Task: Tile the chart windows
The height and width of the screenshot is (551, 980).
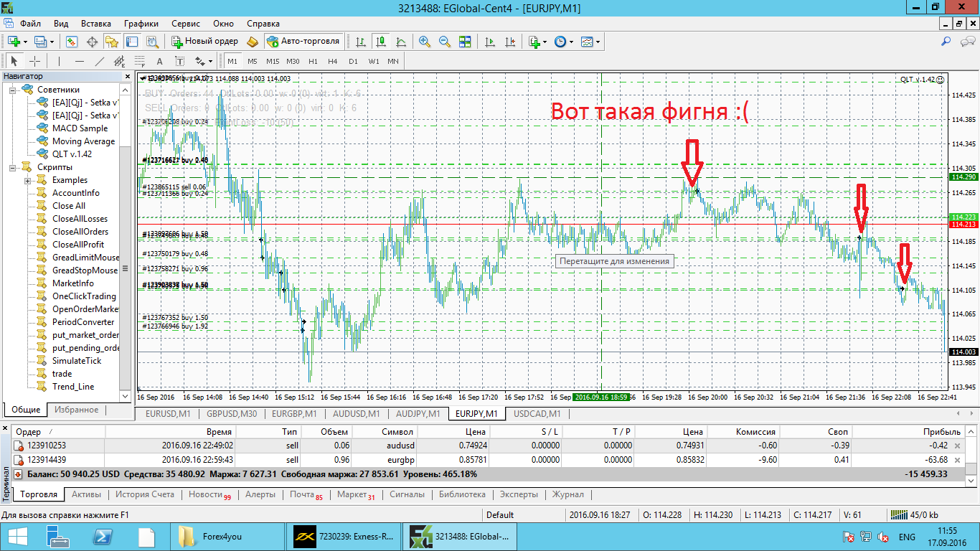Action: pos(465,42)
